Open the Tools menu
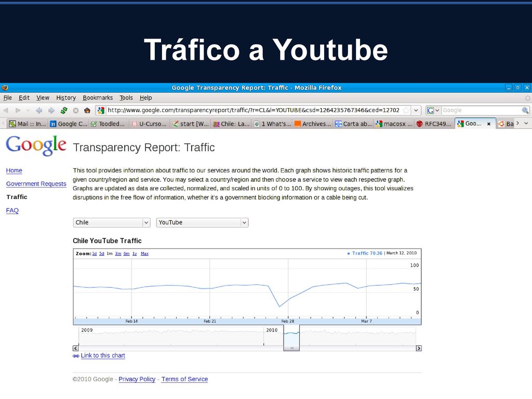The height and width of the screenshot is (399, 532). 126,98
